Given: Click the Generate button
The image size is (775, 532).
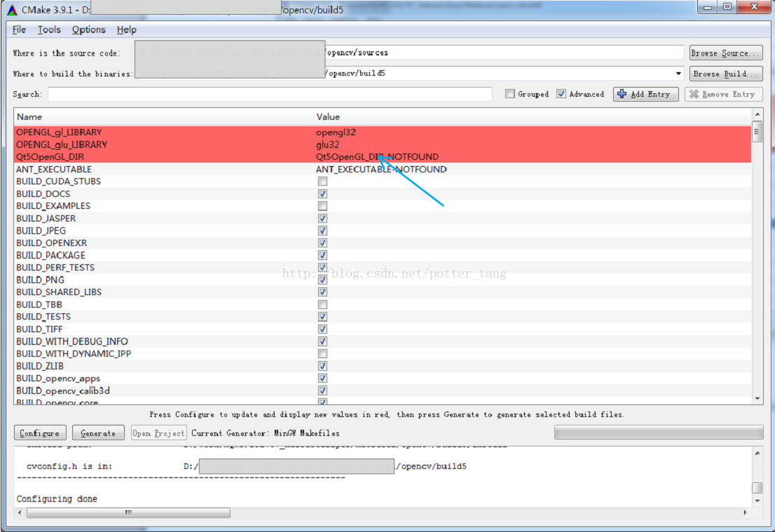Looking at the screenshot, I should tap(98, 433).
